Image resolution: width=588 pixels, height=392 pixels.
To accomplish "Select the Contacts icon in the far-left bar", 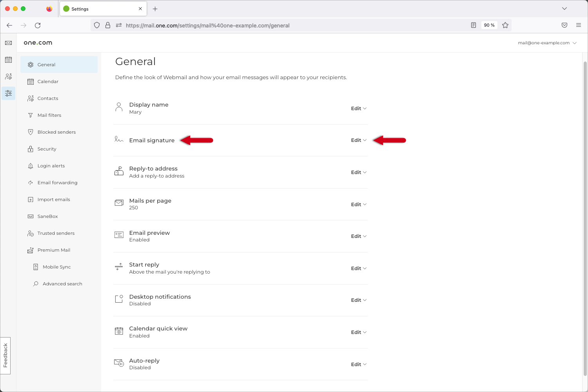I will point(8,76).
